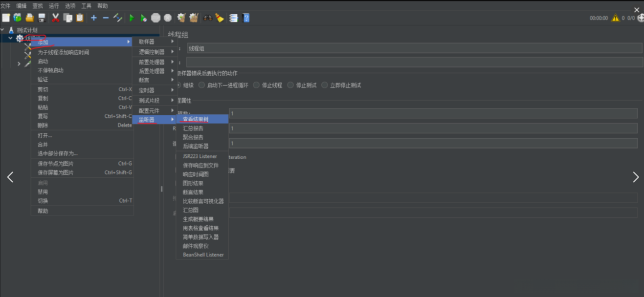
Task: Click the green Start run icon
Action: point(132,18)
